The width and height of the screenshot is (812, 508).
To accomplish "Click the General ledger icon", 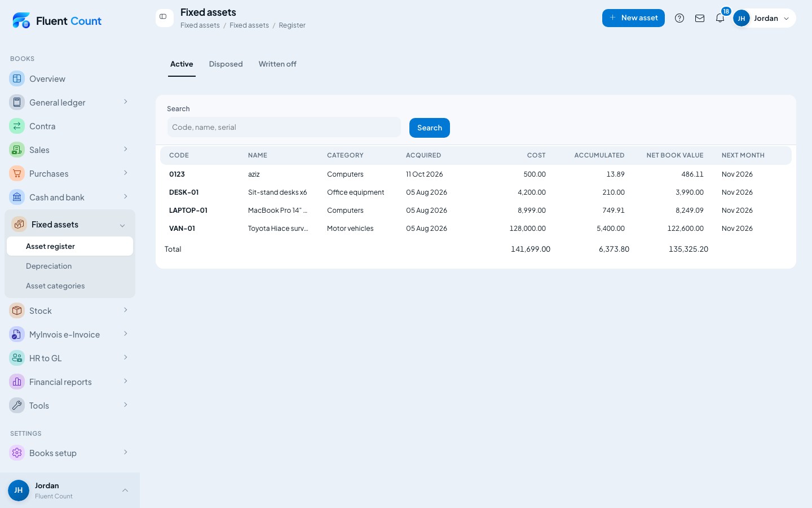I will pos(17,102).
